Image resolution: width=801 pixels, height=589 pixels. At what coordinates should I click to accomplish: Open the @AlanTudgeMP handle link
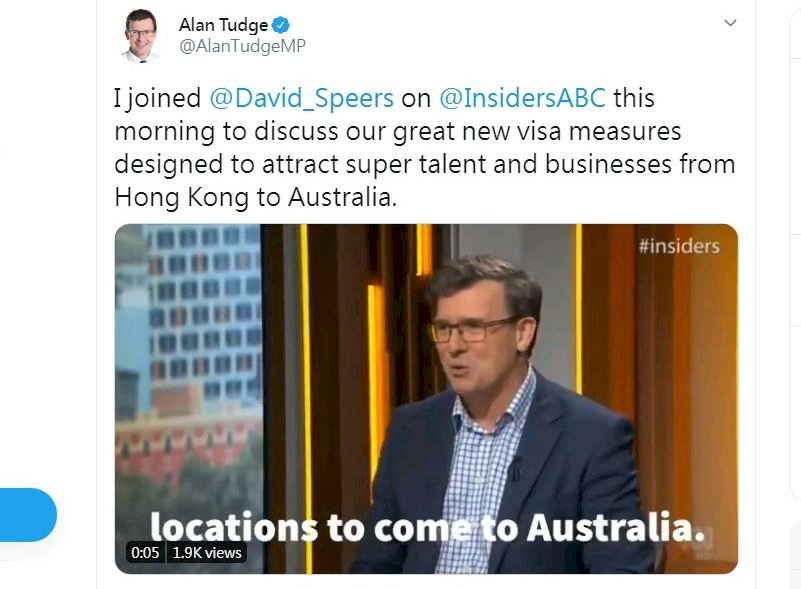click(242, 46)
